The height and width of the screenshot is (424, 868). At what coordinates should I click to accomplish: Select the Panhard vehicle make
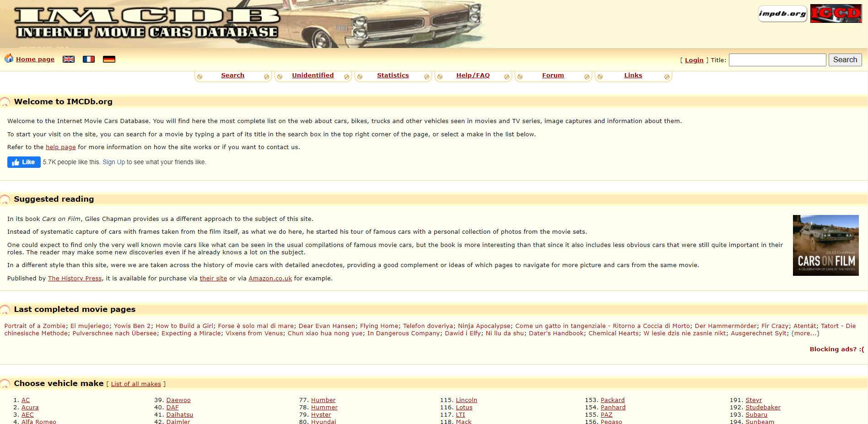(613, 408)
